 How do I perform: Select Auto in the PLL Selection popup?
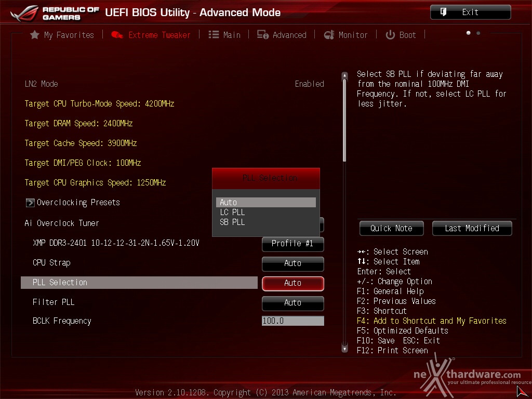(x=266, y=202)
